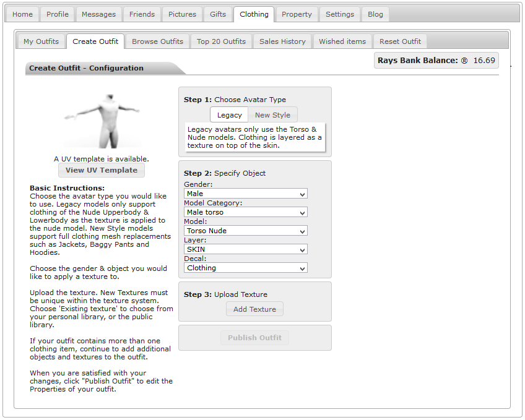The height and width of the screenshot is (420, 525).
Task: Show Wished items sub-tab
Action: tap(342, 41)
